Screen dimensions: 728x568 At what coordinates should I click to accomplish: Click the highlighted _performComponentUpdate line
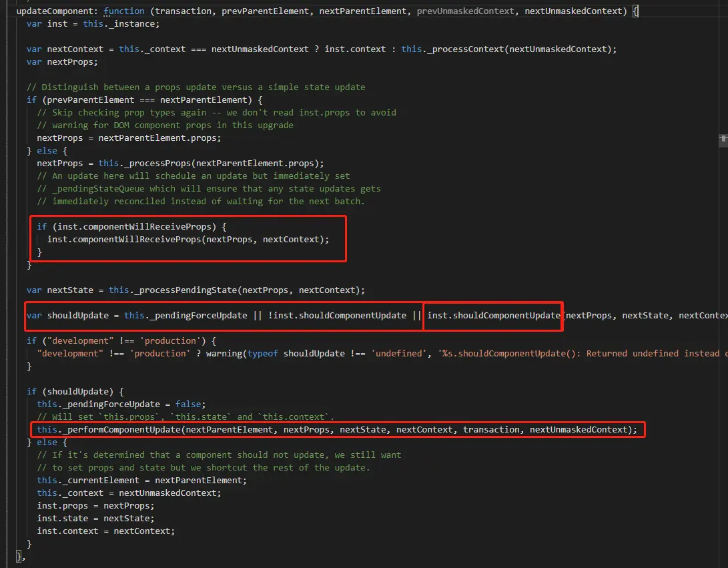[337, 429]
